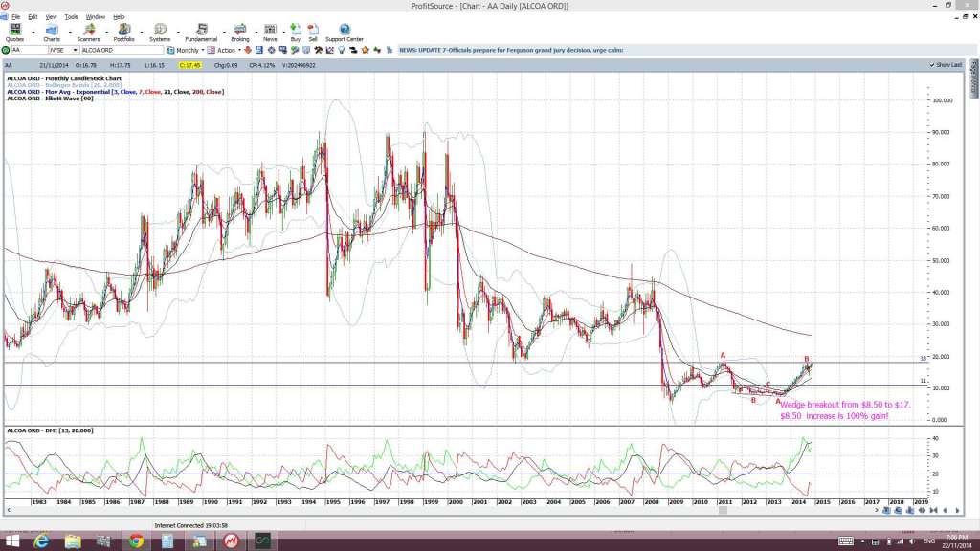Open the Help menu
This screenshot has height=551, width=980.
[118, 17]
